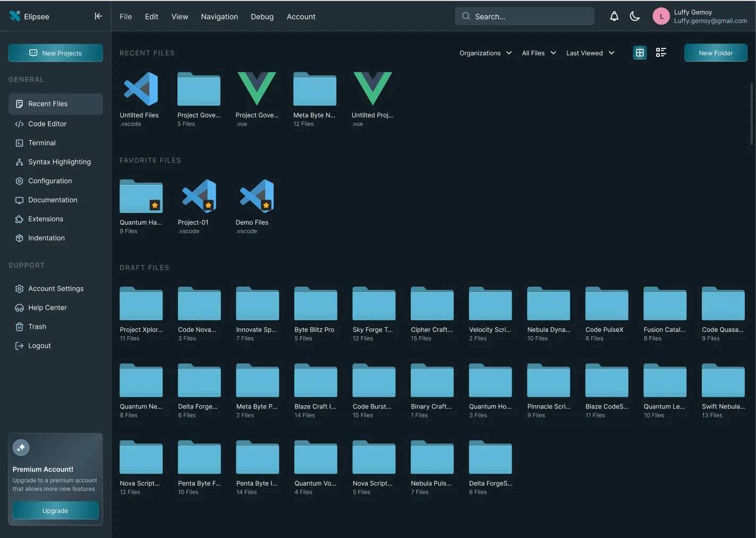Open Syntax Highlighting in the sidebar
Image resolution: width=756 pixels, height=538 pixels.
(x=59, y=162)
